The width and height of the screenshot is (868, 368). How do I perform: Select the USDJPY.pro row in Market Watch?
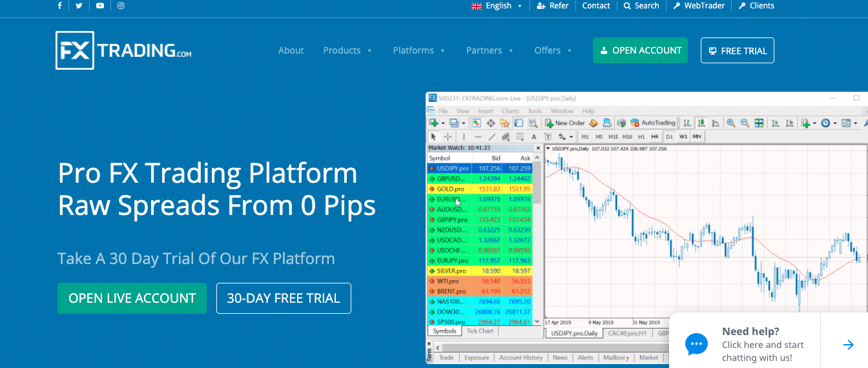click(480, 168)
